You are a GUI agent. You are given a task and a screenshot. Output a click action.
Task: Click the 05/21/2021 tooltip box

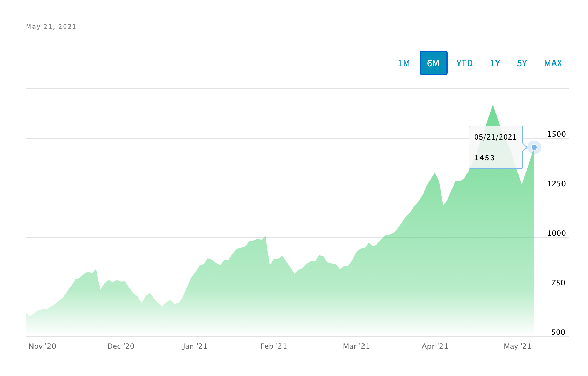click(x=495, y=147)
